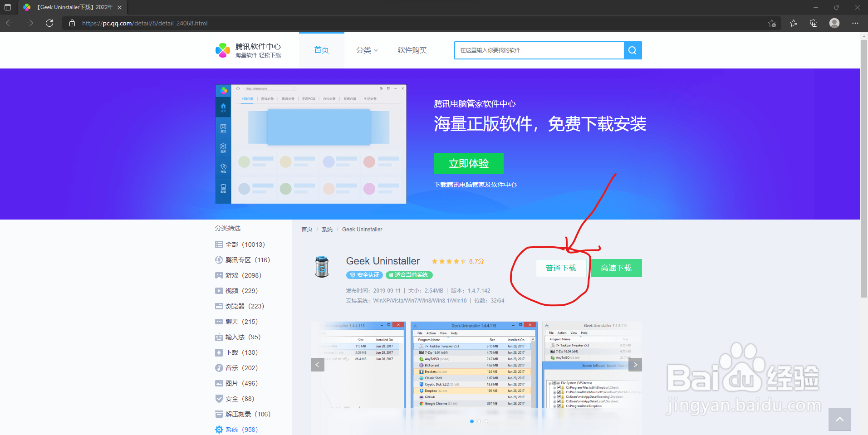Click the 图片 category icon

pyautogui.click(x=219, y=383)
